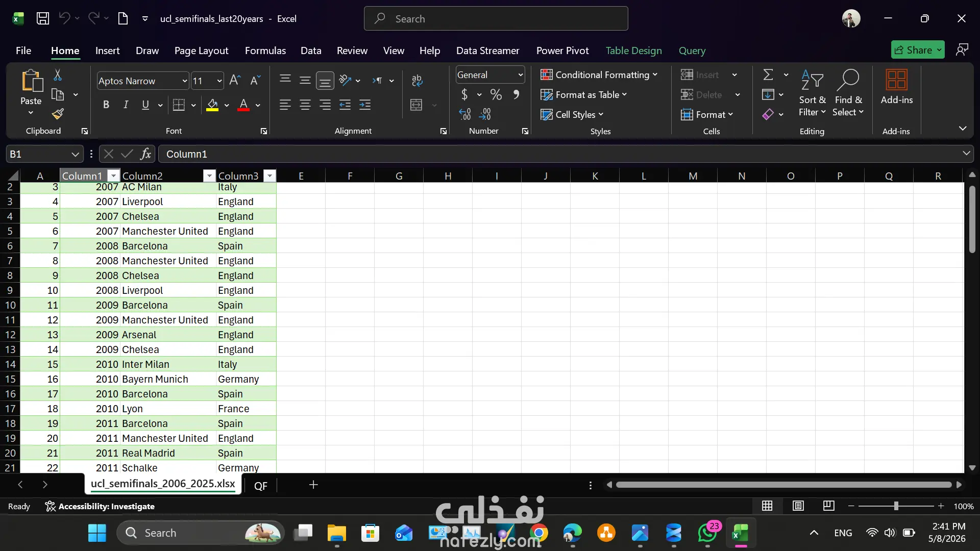Click Accessibility: Investigate in status bar
The width and height of the screenshot is (980, 551).
point(100,506)
